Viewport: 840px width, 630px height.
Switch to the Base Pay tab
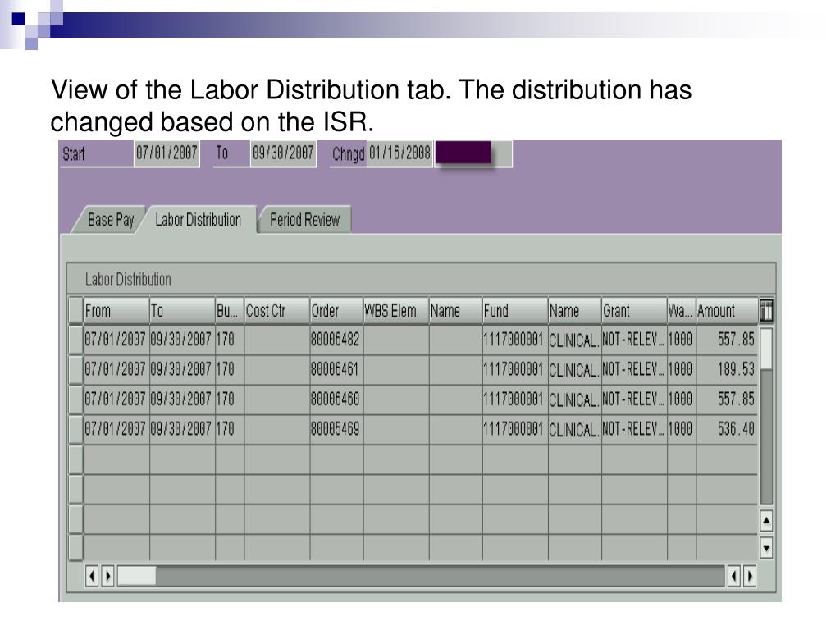[111, 220]
